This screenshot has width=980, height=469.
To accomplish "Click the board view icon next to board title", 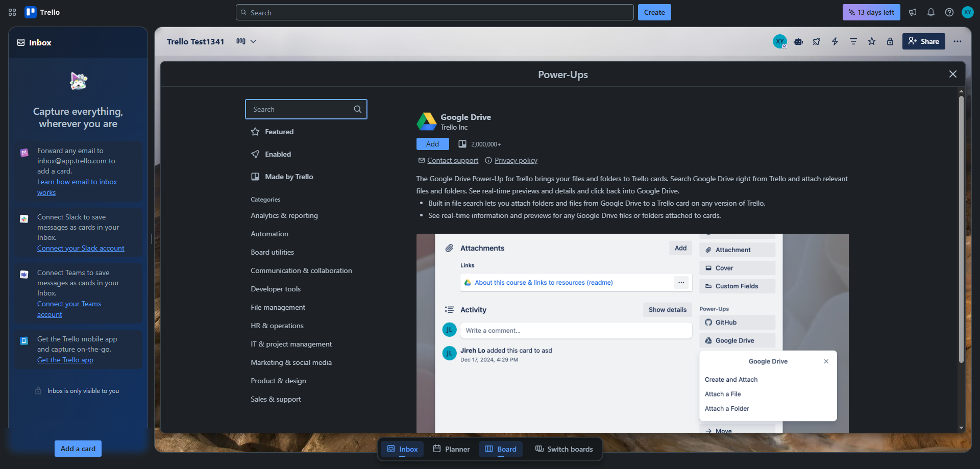I will click(x=241, y=41).
